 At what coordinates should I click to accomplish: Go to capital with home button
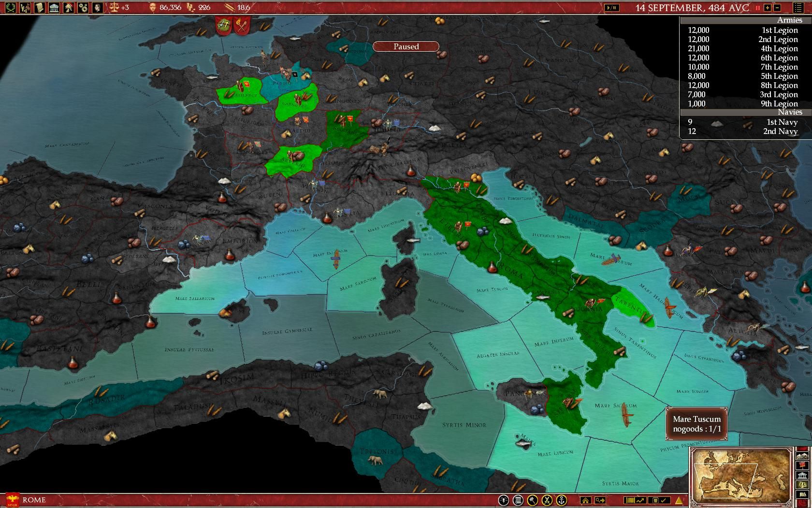pyautogui.click(x=585, y=500)
